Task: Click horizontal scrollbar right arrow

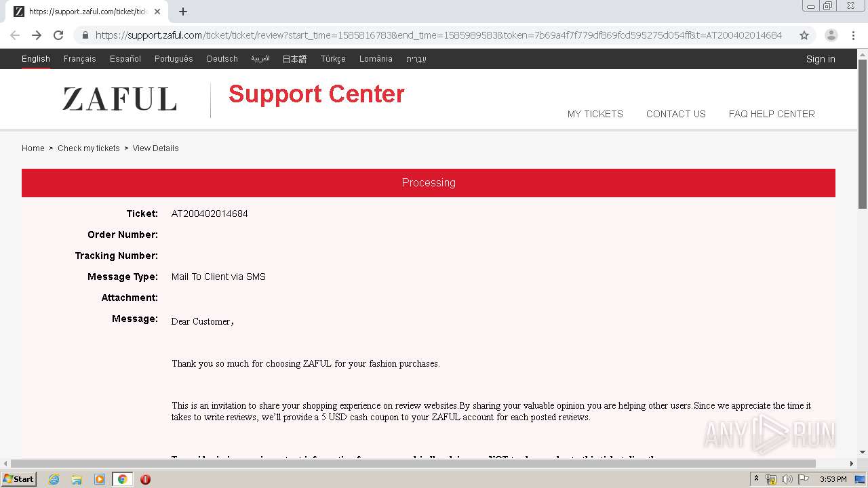Action: (852, 464)
